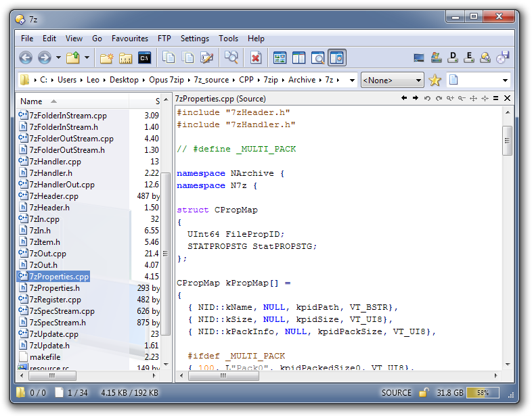Click viewer original-size (shrink) arrows icon
532x416 pixels.
tap(485, 98)
